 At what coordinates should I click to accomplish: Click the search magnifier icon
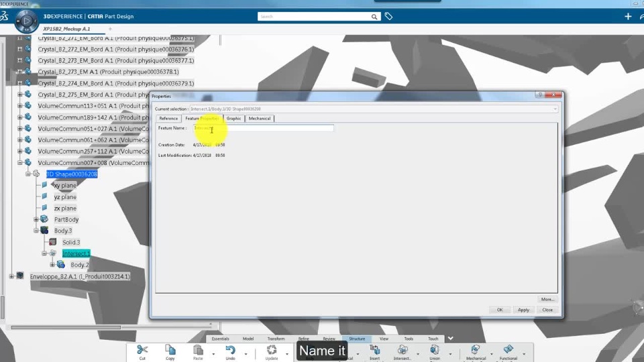point(374,17)
